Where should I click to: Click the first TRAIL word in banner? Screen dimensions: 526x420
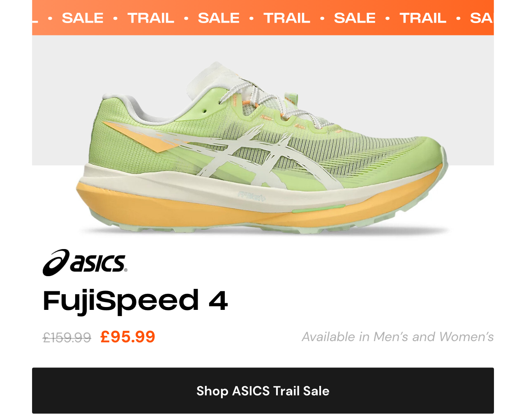pyautogui.click(x=151, y=18)
